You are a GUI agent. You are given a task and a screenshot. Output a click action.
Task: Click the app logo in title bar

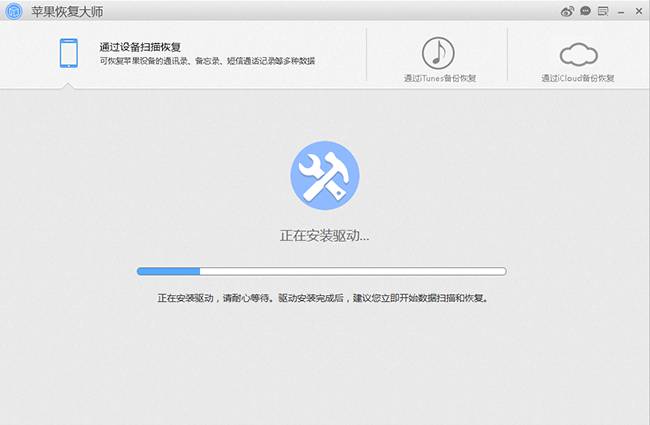[14, 12]
